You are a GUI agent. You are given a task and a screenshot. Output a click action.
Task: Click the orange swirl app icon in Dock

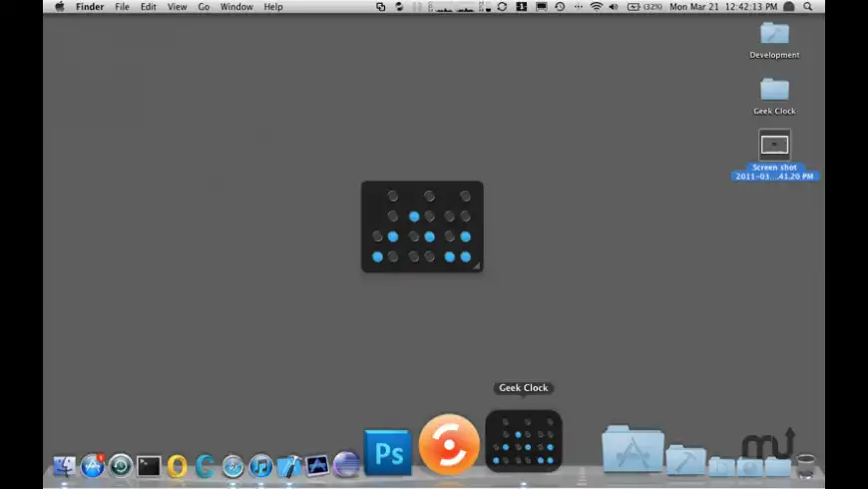[x=449, y=444]
